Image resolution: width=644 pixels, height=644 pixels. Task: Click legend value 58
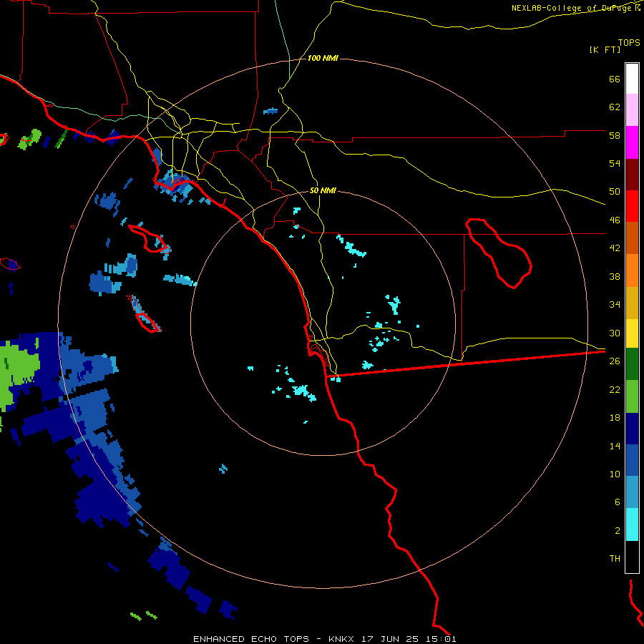[x=615, y=135]
